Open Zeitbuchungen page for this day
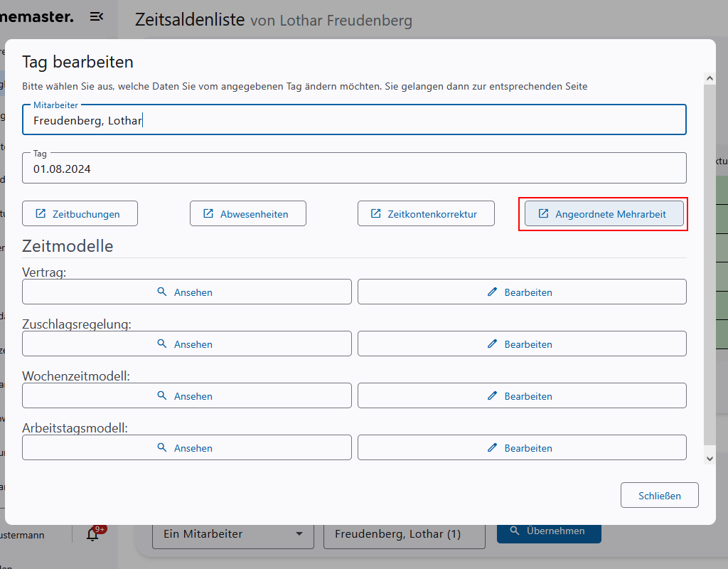The height and width of the screenshot is (569, 728). (80, 213)
